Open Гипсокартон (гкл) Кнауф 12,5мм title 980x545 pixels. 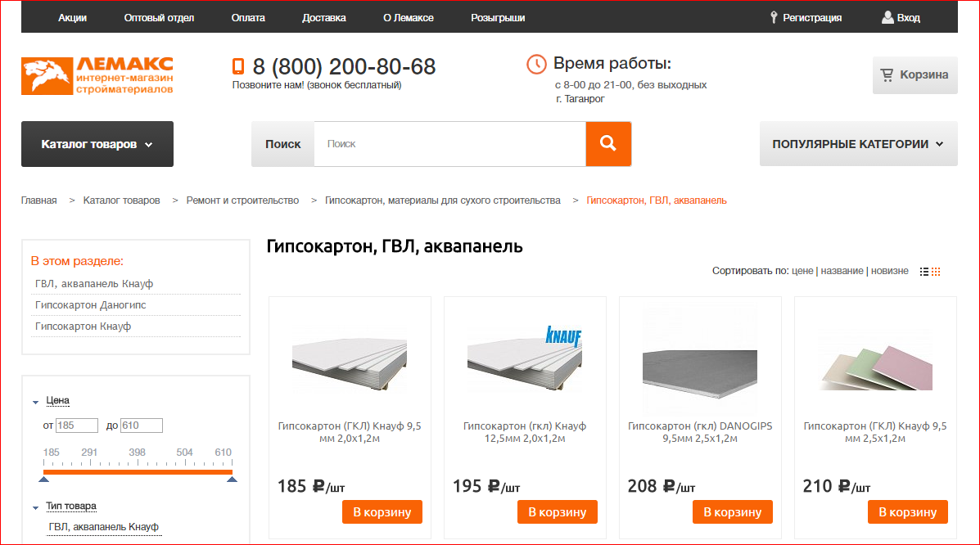click(524, 432)
